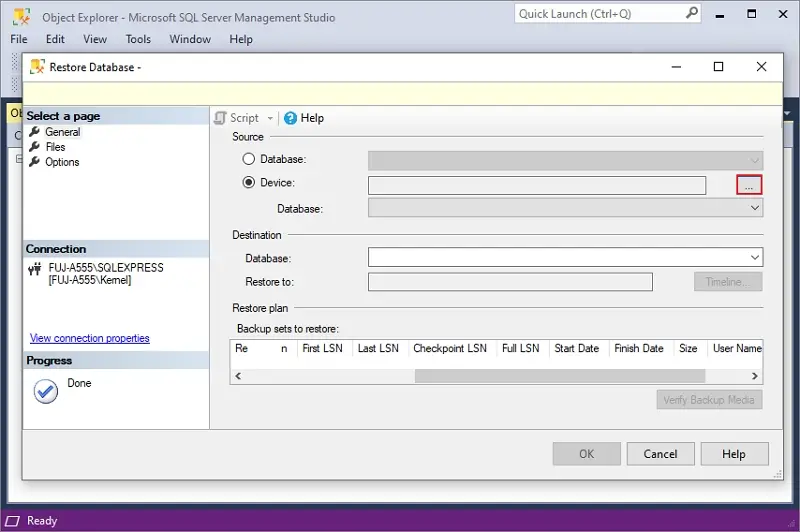Open the Help menu in menu bar
The height and width of the screenshot is (532, 800).
pyautogui.click(x=241, y=39)
